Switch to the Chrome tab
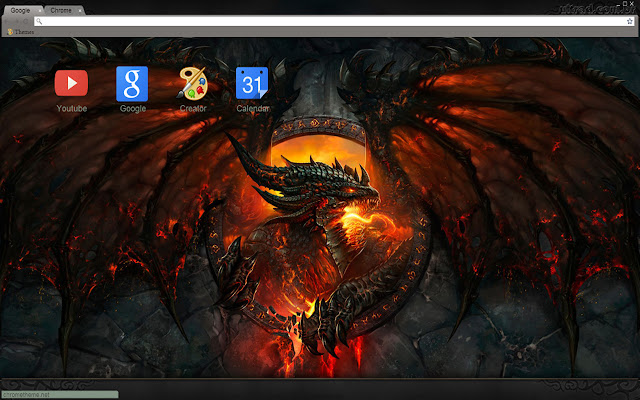This screenshot has height=400, width=640. (64, 10)
